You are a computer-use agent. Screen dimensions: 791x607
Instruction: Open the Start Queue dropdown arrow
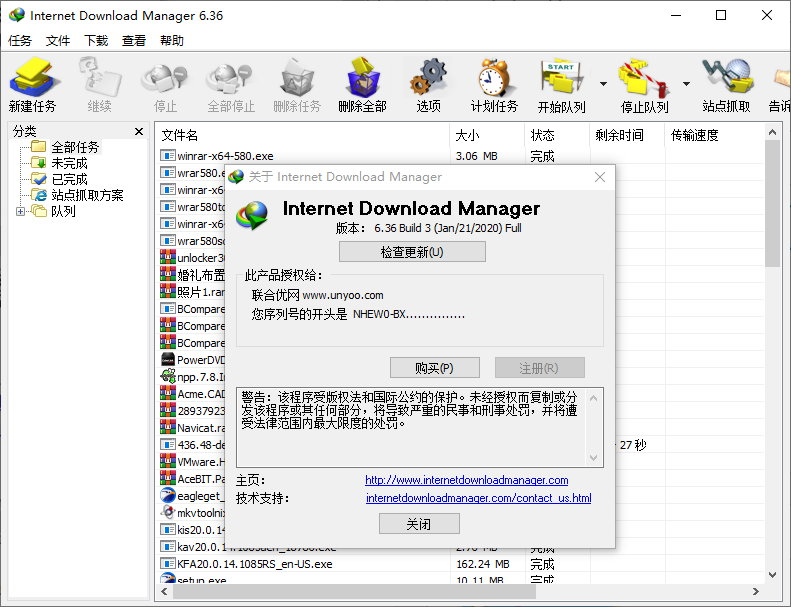603,84
